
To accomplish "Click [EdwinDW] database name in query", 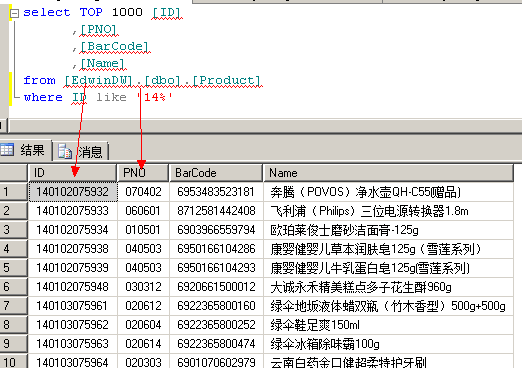I will tap(99, 80).
